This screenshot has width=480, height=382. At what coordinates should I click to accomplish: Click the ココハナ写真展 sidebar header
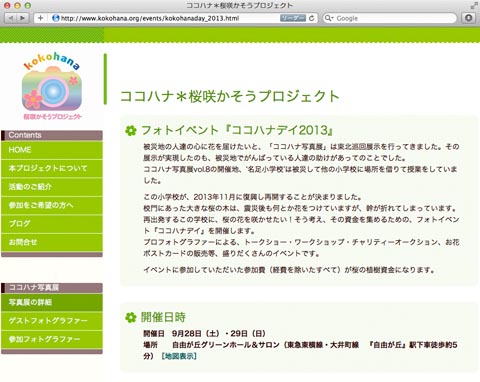52,288
